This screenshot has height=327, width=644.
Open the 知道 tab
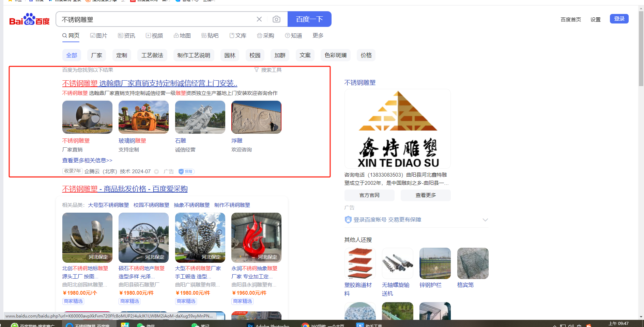coord(294,36)
